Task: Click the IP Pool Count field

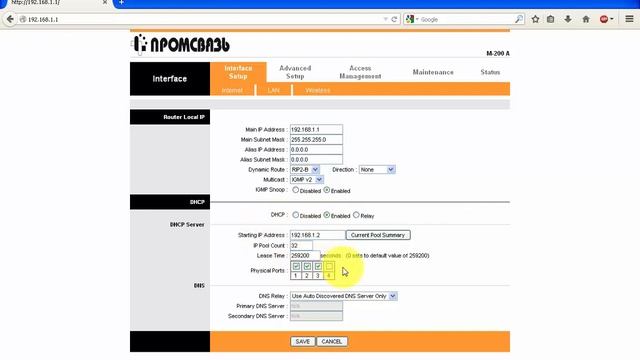Action: [301, 245]
